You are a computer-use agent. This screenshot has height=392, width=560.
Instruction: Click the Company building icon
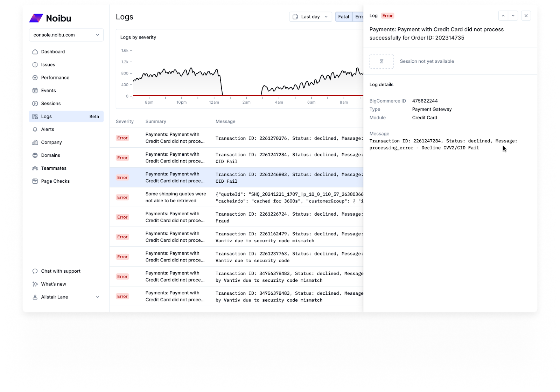(x=35, y=142)
